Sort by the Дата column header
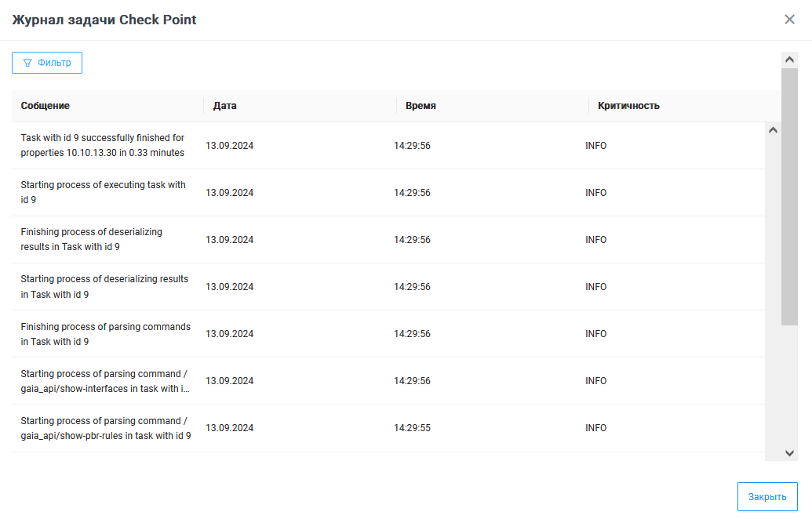This screenshot has height=519, width=812. pyautogui.click(x=224, y=106)
